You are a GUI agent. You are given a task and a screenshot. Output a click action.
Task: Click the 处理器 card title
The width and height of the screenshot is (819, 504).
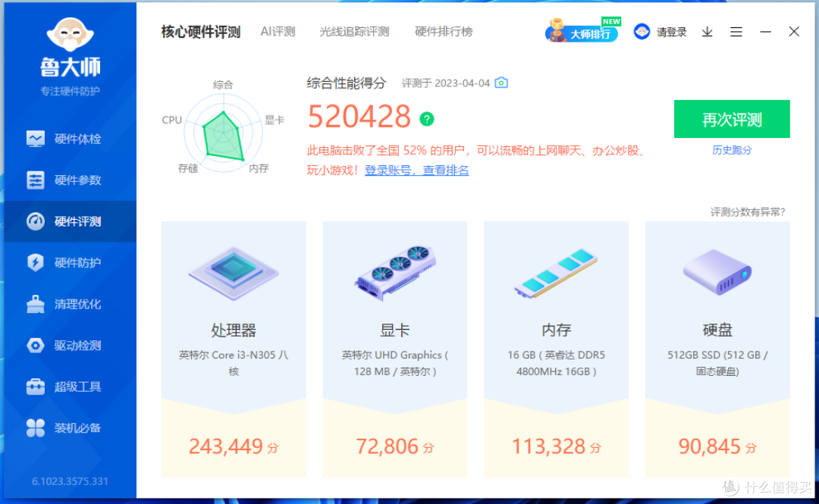pyautogui.click(x=234, y=330)
